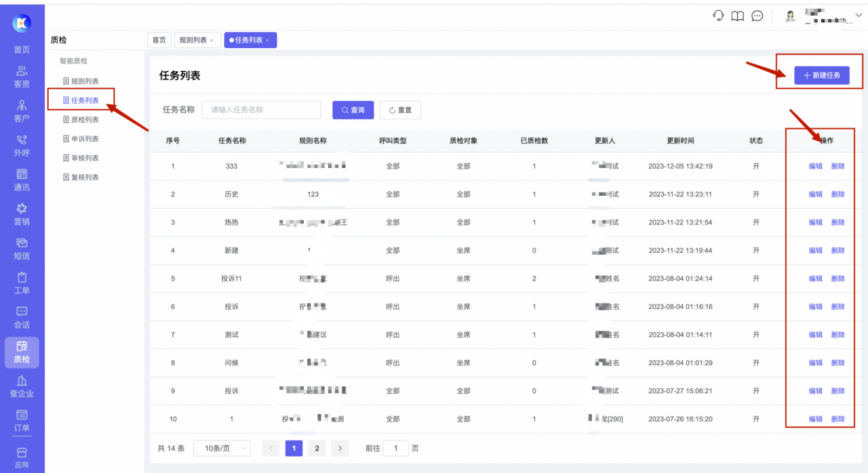Open 申诉列表 in the tree menu
The image size is (868, 473).
click(x=81, y=139)
